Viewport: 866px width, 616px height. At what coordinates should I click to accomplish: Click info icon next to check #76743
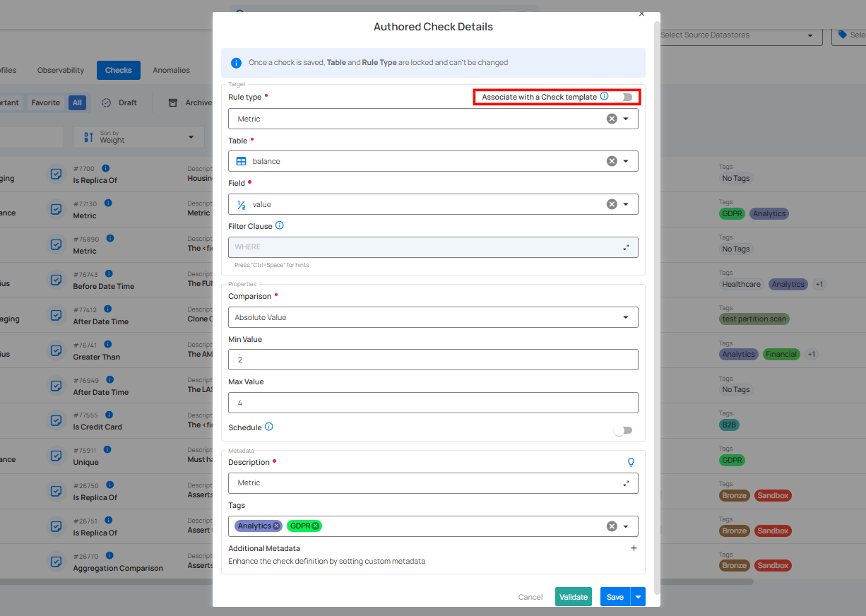click(x=109, y=273)
